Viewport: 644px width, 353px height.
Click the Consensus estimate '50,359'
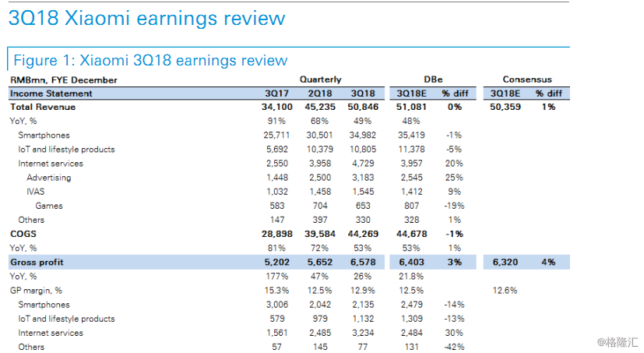[505, 108]
